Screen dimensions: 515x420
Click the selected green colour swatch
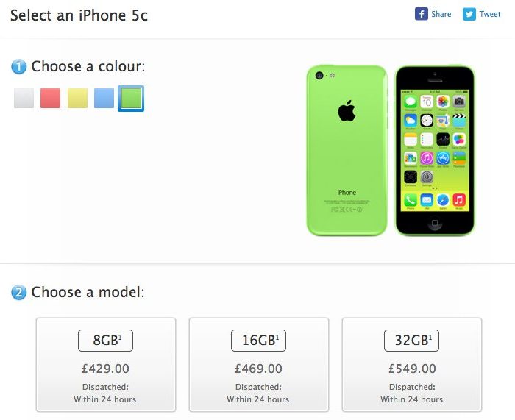(x=131, y=99)
